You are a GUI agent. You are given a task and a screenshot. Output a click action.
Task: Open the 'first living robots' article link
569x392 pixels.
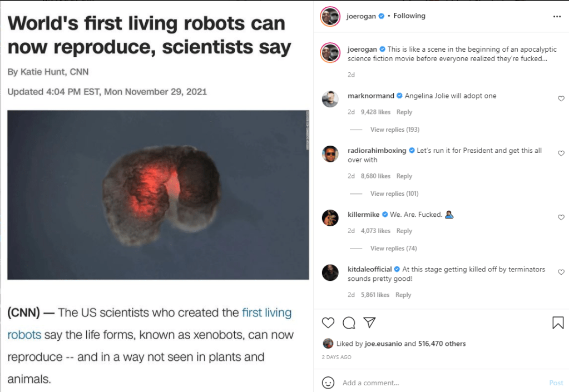(266, 313)
